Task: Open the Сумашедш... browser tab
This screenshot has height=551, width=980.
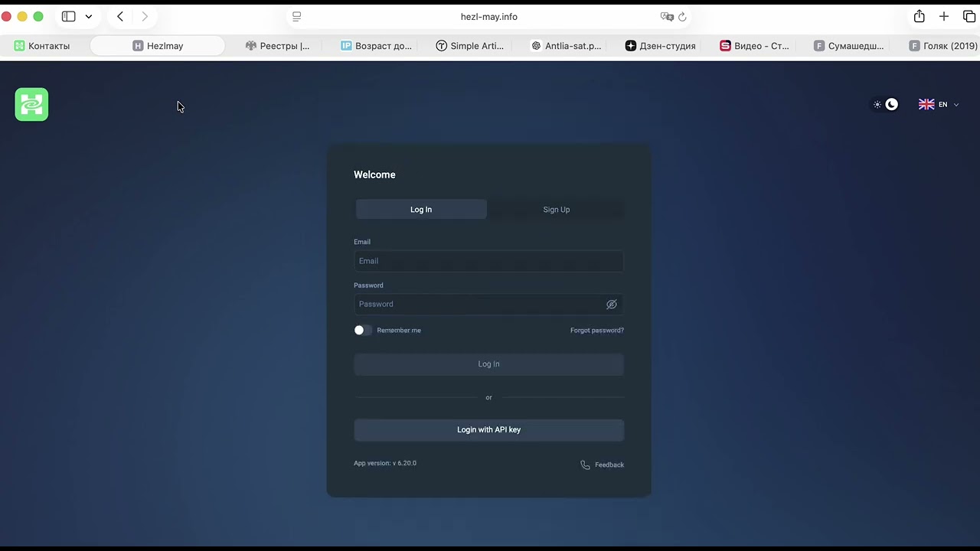Action: click(x=848, y=46)
